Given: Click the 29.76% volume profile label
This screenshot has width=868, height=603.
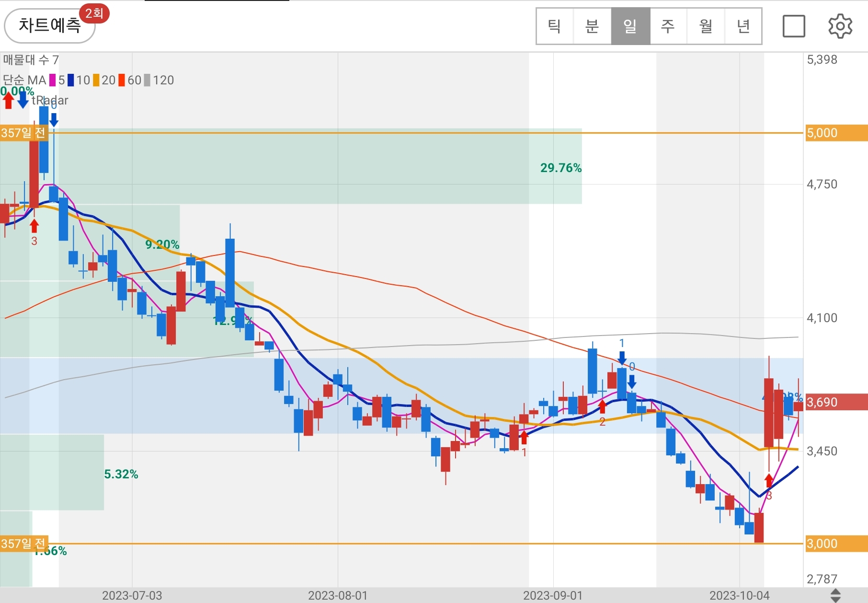Looking at the screenshot, I should click(x=561, y=168).
